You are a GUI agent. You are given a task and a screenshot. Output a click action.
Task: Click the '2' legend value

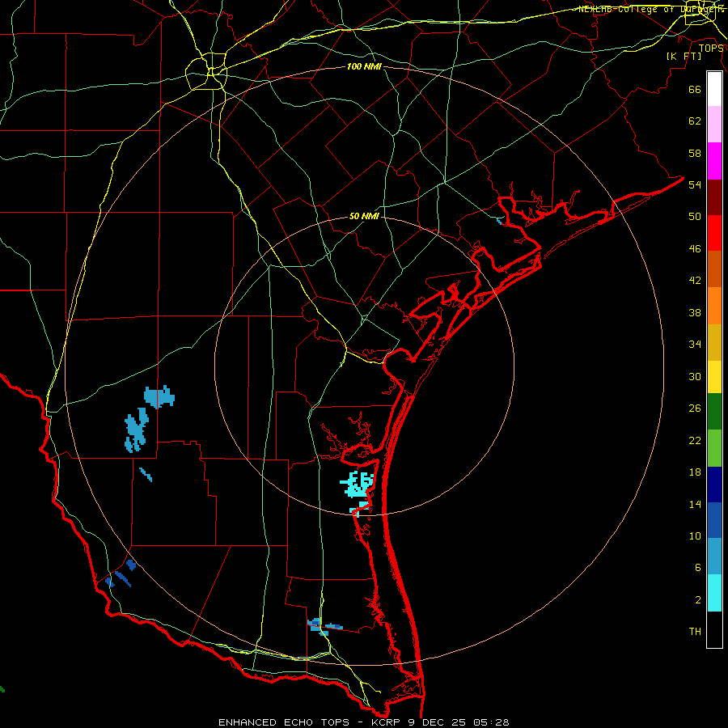pos(698,600)
